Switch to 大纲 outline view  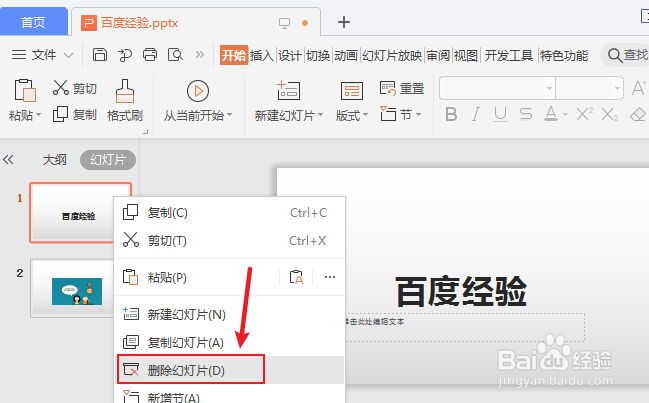55,160
